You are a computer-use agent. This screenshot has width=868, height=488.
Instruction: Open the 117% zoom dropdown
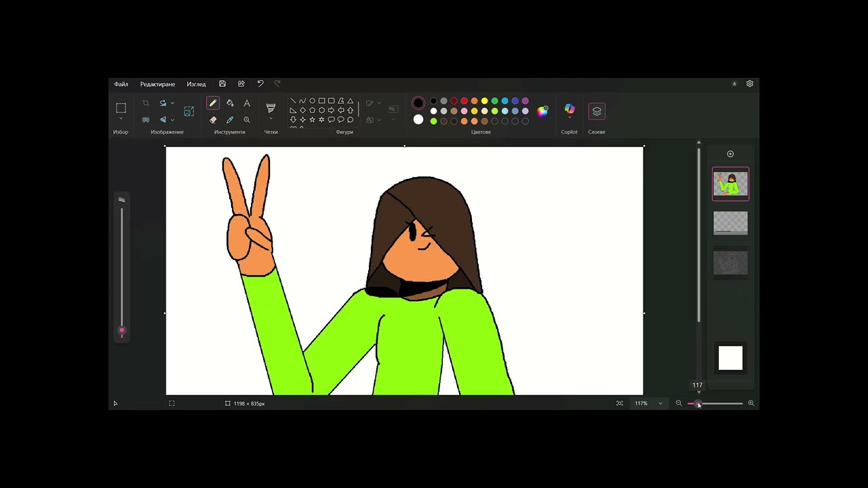tap(660, 403)
